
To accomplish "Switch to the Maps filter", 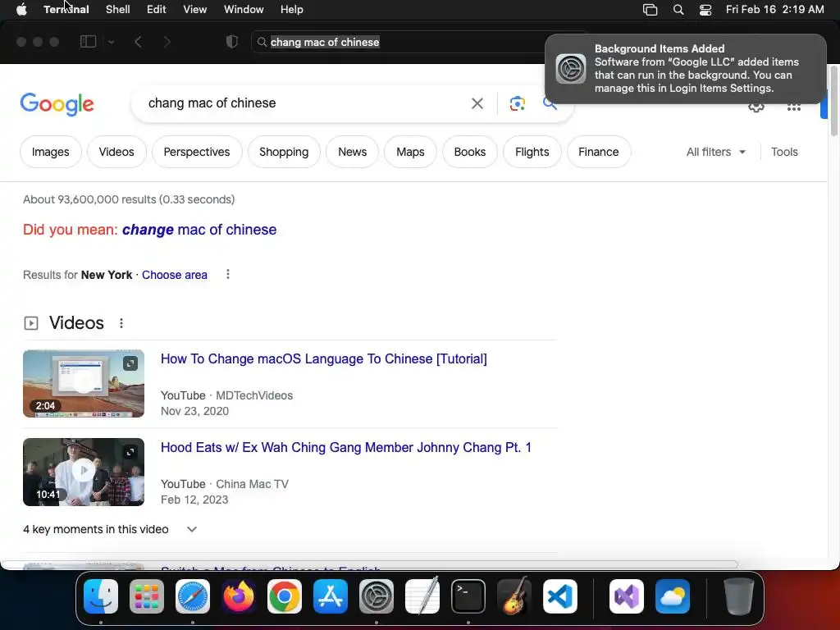I will click(410, 152).
